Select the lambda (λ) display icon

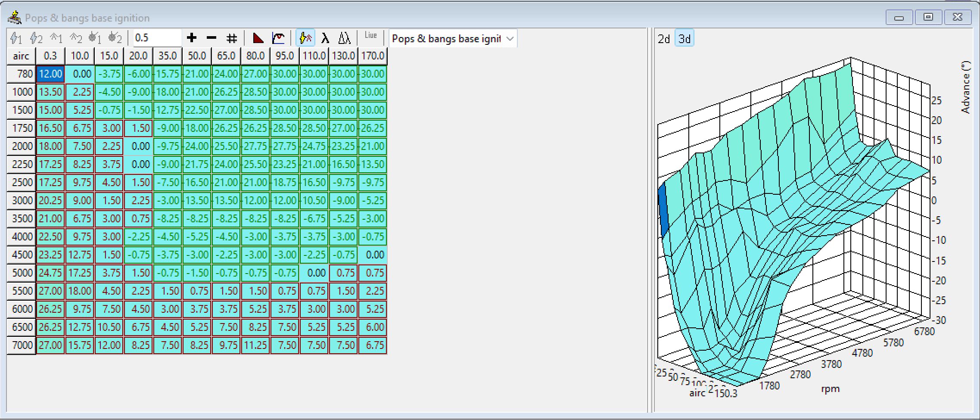coord(325,38)
